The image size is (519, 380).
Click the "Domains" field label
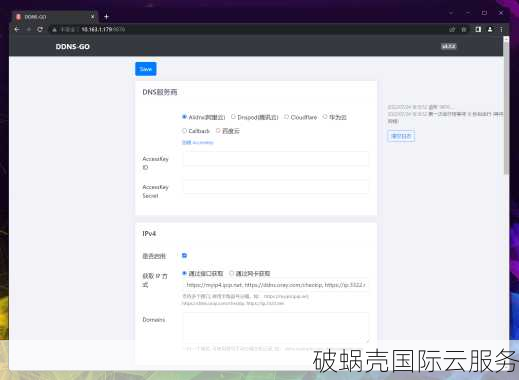[x=154, y=320]
